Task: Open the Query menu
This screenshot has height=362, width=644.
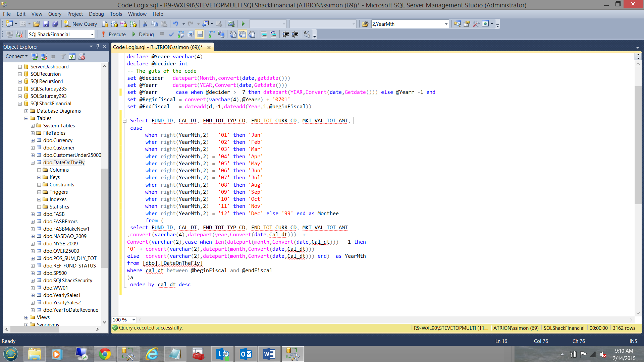Action: click(54, 14)
